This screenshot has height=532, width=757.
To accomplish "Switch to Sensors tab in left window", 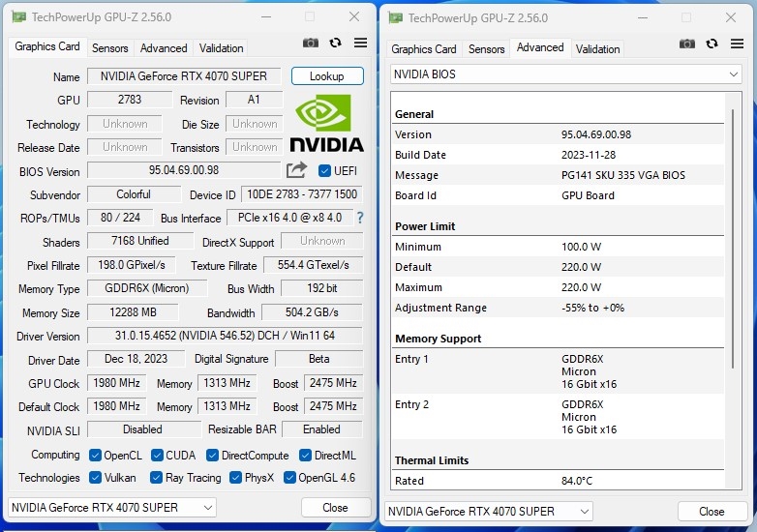I will click(x=110, y=48).
